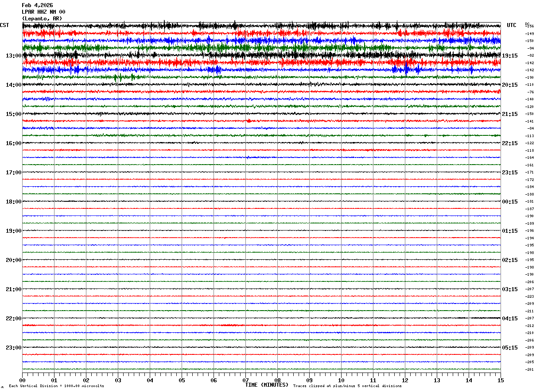Click the "13:00" CST hour label
The width and height of the screenshot is (536, 392).
14,56
